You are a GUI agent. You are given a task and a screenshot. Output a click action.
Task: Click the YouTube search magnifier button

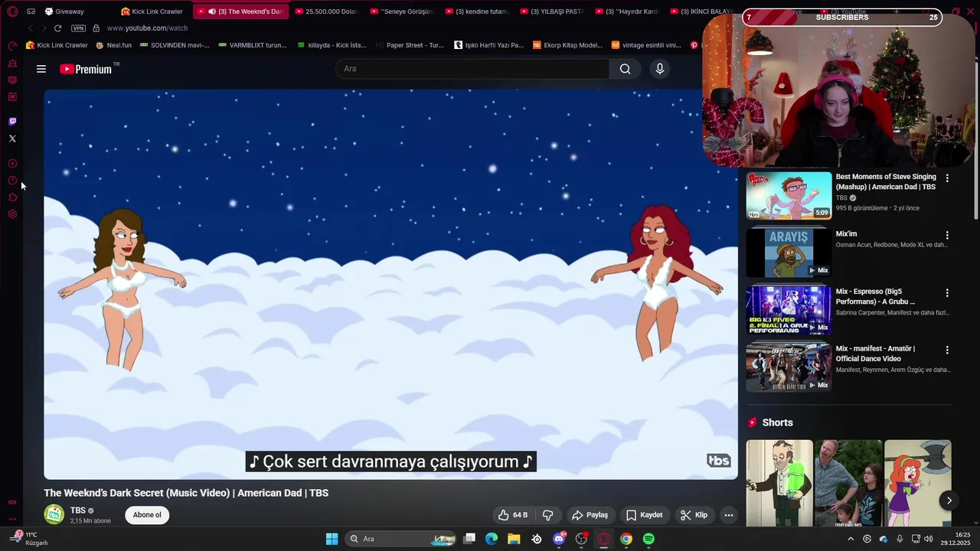click(x=626, y=69)
